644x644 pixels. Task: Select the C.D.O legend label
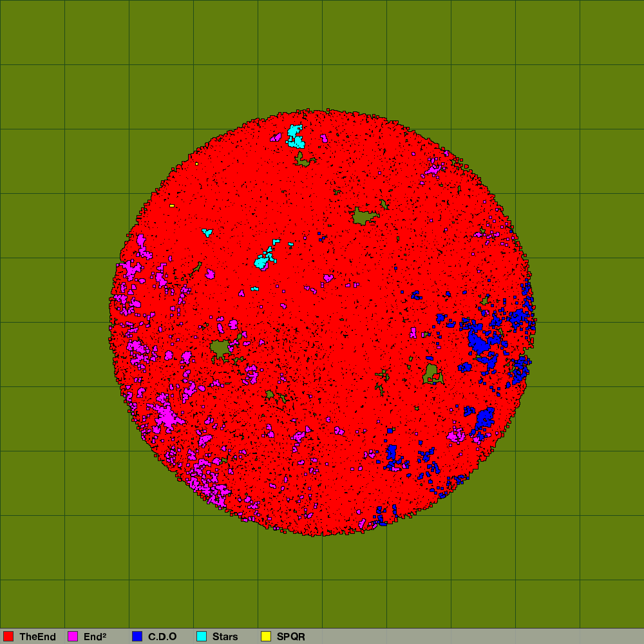162,636
